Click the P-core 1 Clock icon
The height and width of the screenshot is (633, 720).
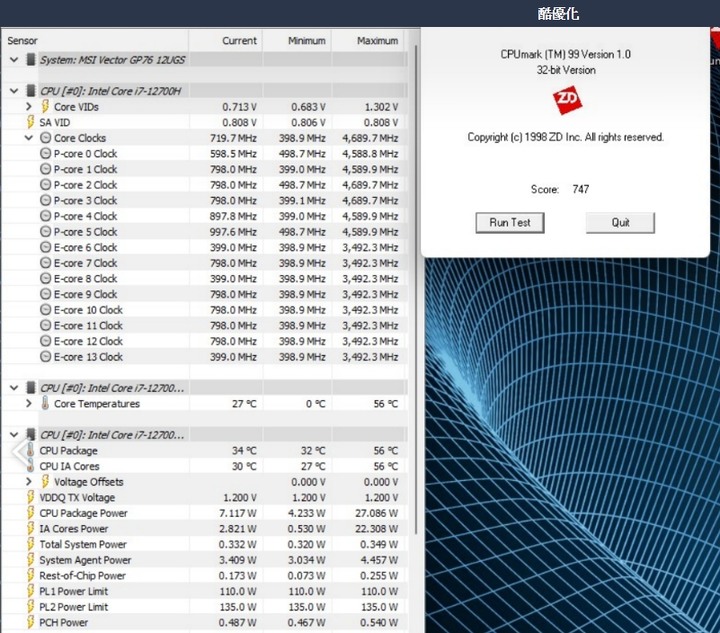[x=45, y=169]
